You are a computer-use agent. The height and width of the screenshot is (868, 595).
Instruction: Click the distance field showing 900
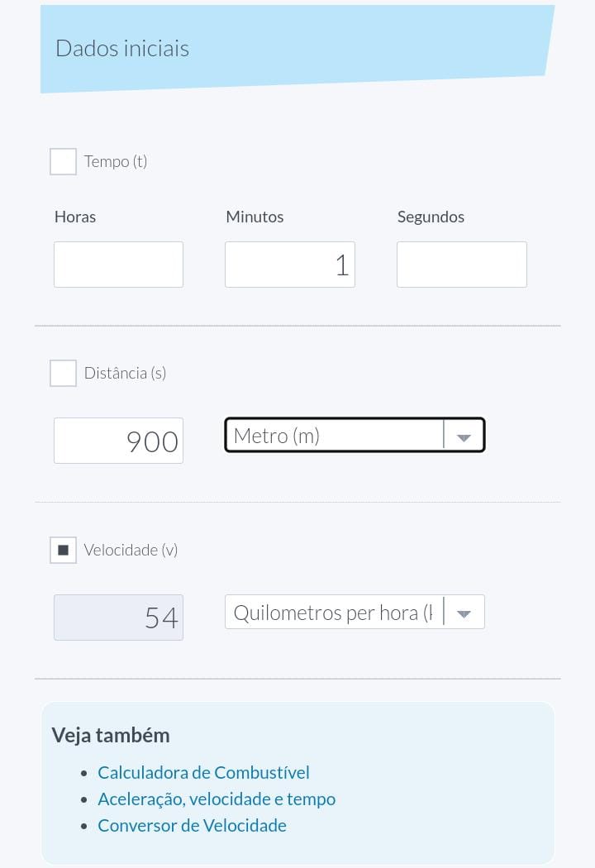(x=118, y=441)
